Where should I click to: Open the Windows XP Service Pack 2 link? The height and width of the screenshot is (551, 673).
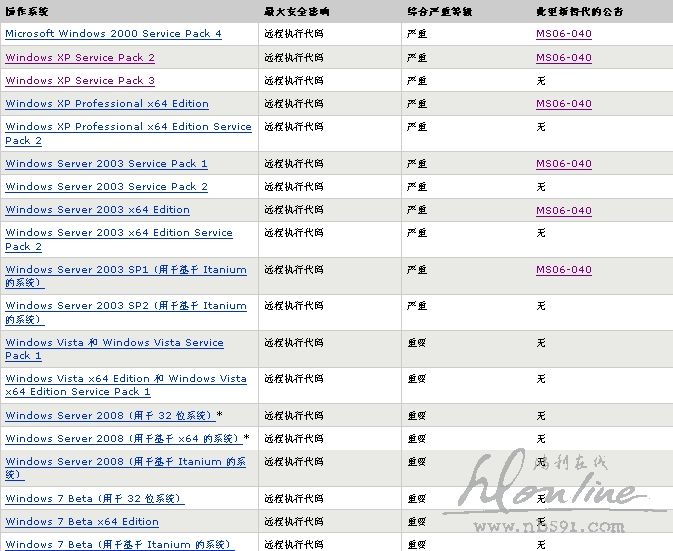pos(80,58)
